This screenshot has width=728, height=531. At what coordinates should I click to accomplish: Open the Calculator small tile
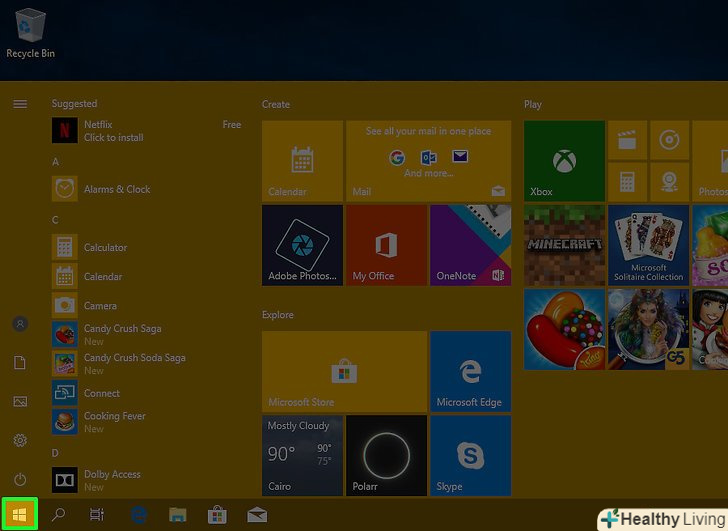coord(627,182)
